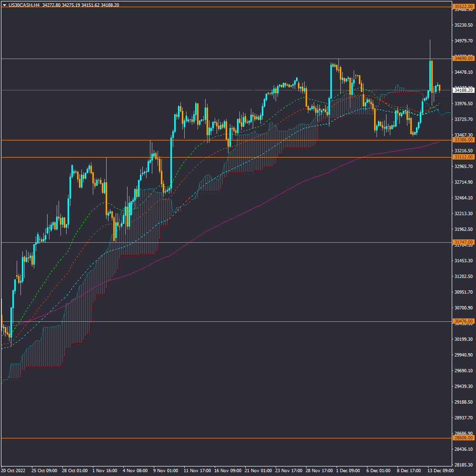Viewport: 476px width, 476px height.
Task: Click the current price label 34188.20
Action: click(x=463, y=90)
